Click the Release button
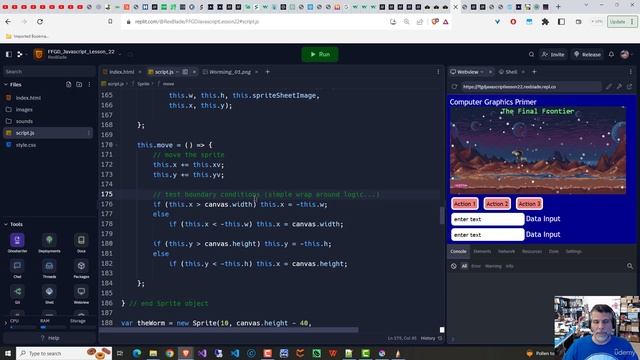The image size is (640, 360). [x=587, y=54]
